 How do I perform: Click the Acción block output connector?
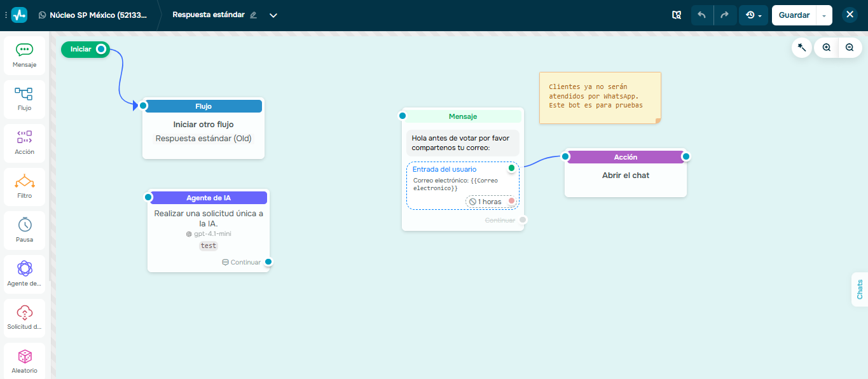click(x=686, y=156)
